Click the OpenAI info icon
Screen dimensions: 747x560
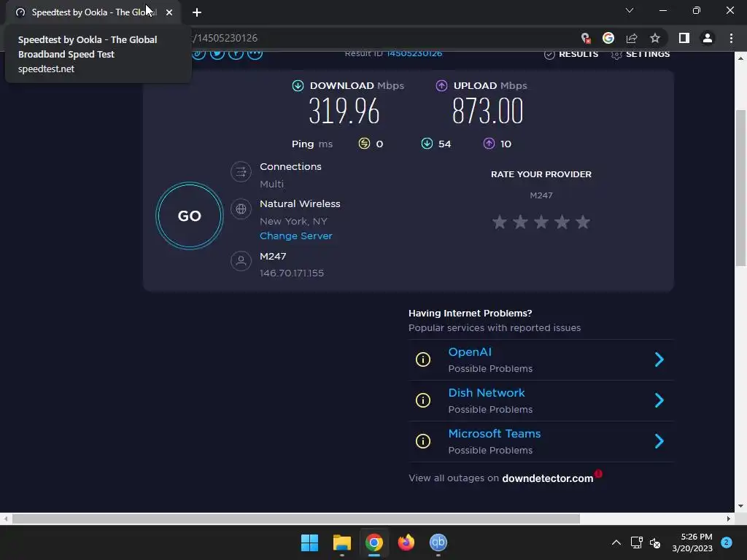pos(422,359)
